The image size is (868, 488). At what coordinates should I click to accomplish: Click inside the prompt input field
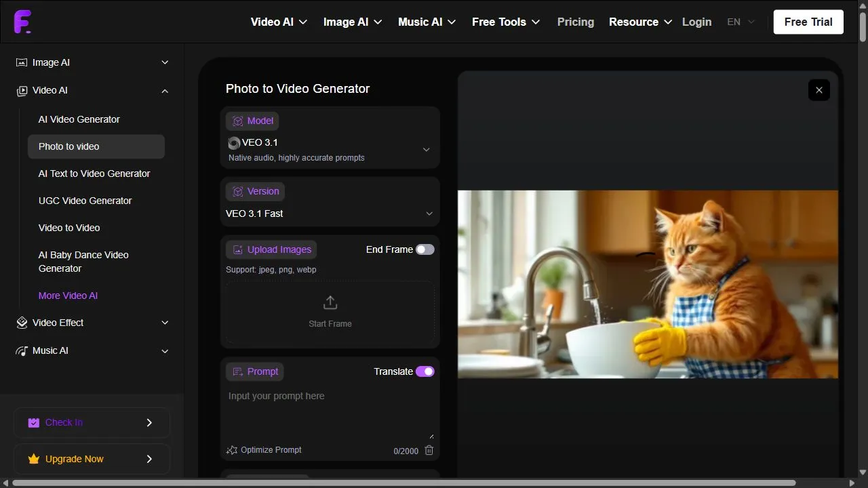point(330,413)
